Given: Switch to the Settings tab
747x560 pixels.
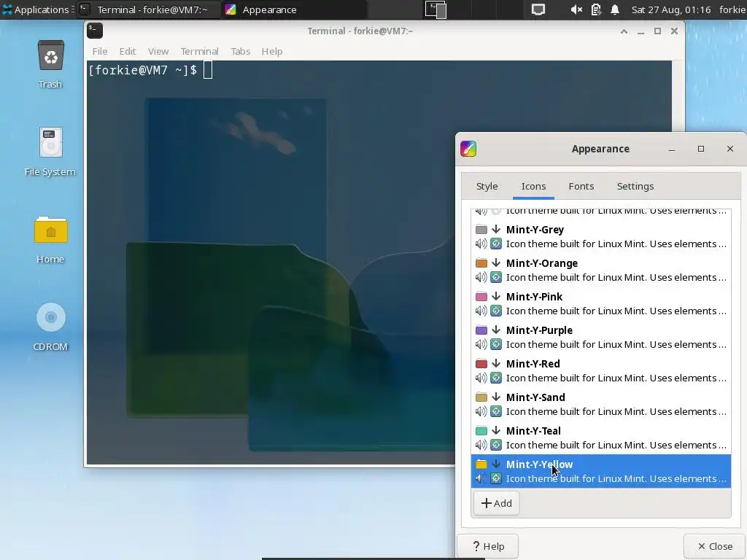Looking at the screenshot, I should pyautogui.click(x=635, y=186).
